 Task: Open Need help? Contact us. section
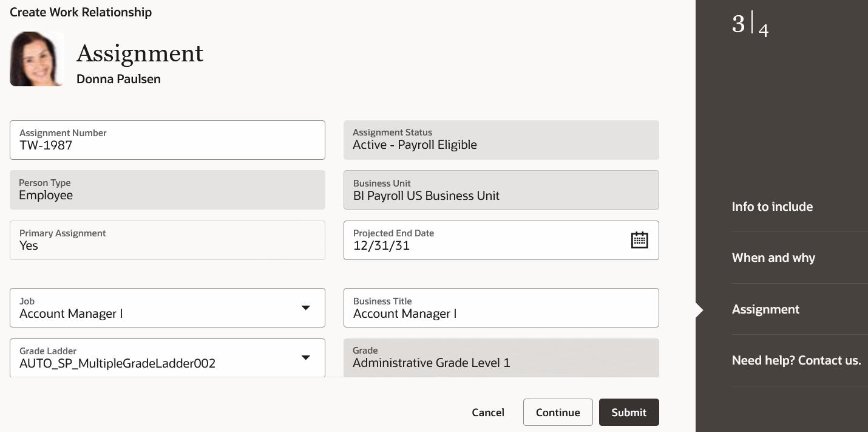[796, 360]
